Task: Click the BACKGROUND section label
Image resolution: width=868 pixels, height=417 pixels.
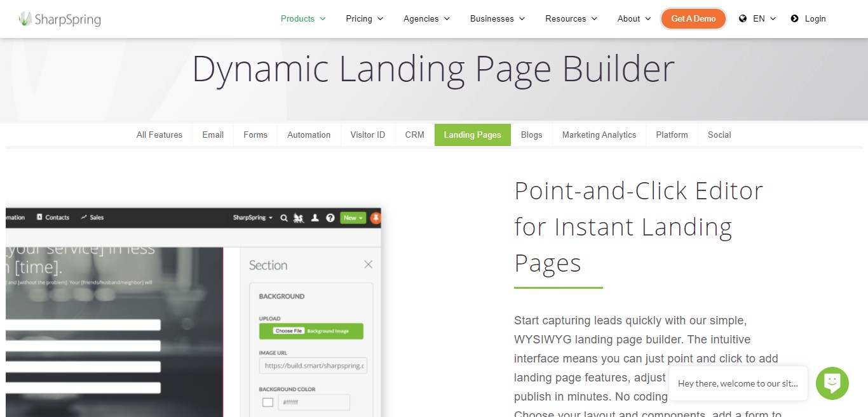Action: 281,296
